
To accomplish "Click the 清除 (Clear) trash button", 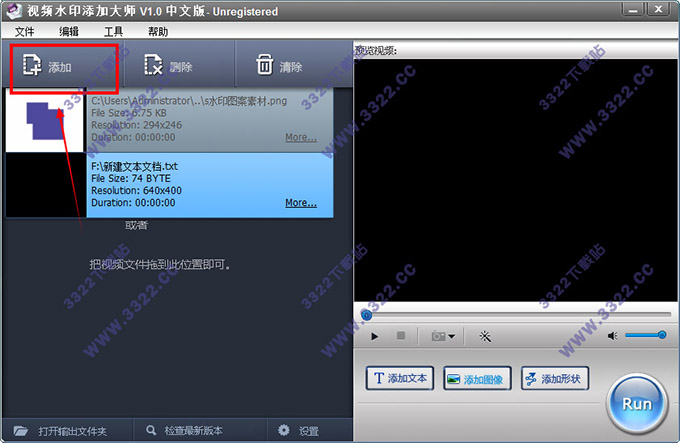I will [294, 66].
